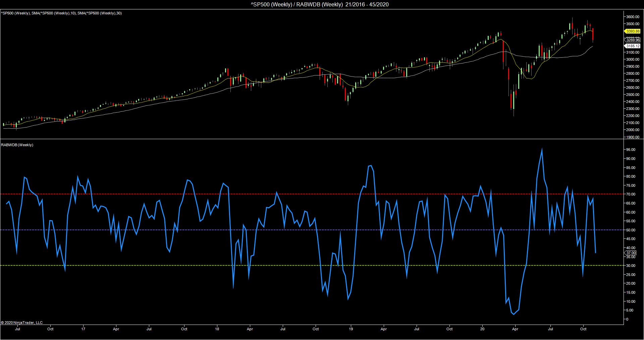
Task: Select the year "20" time axis label
Action: 483,329
